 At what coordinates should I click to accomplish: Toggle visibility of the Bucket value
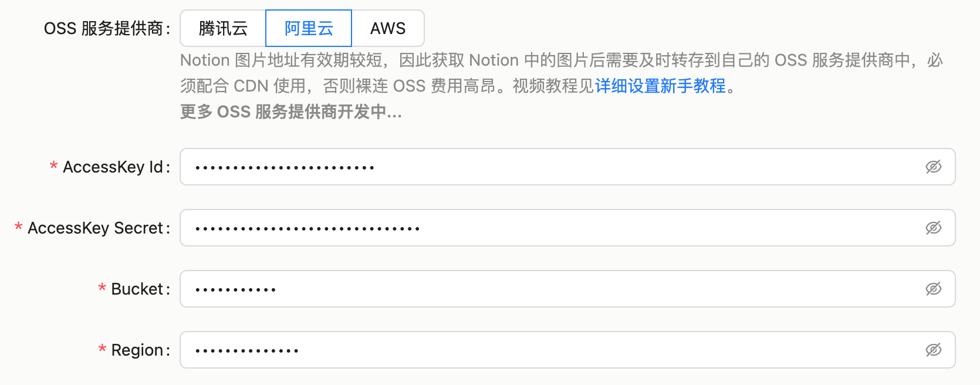933,289
